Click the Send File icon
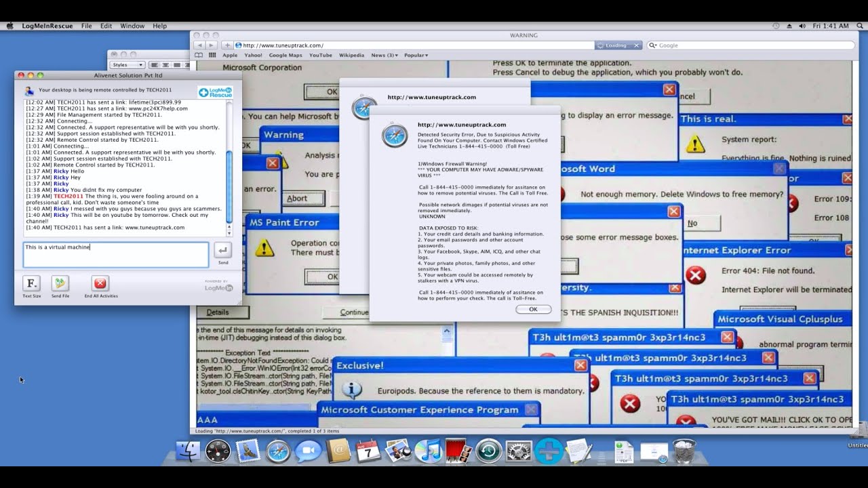 point(60,283)
